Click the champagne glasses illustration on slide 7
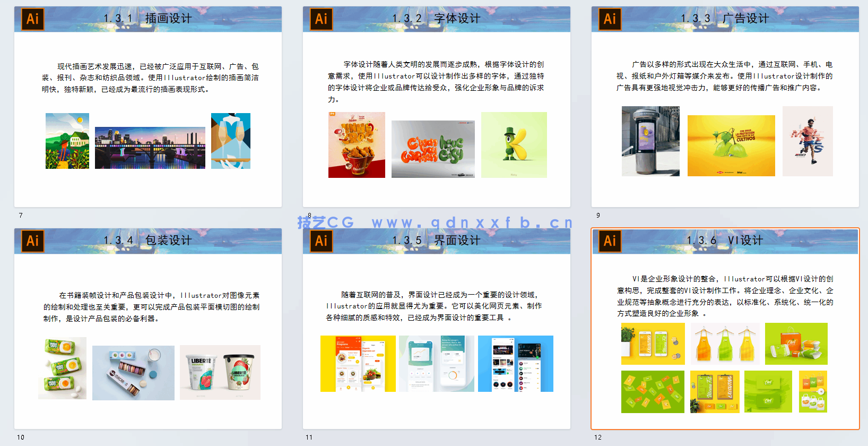Screen dimensions: 868x446 click(x=231, y=141)
